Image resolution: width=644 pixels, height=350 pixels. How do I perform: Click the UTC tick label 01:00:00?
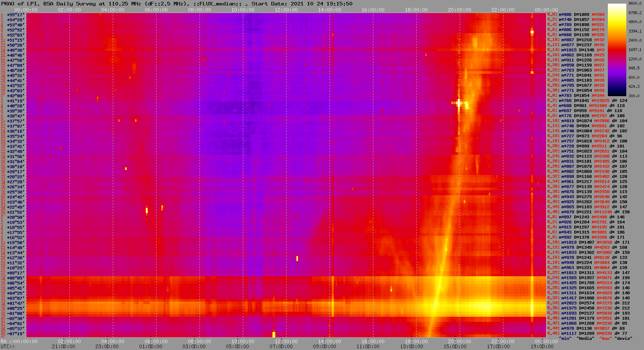[151, 347]
